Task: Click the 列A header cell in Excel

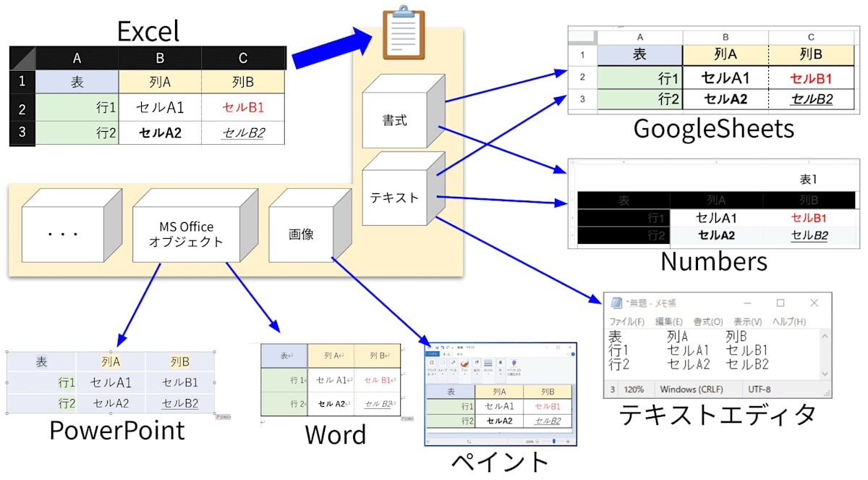Action: pyautogui.click(x=160, y=82)
